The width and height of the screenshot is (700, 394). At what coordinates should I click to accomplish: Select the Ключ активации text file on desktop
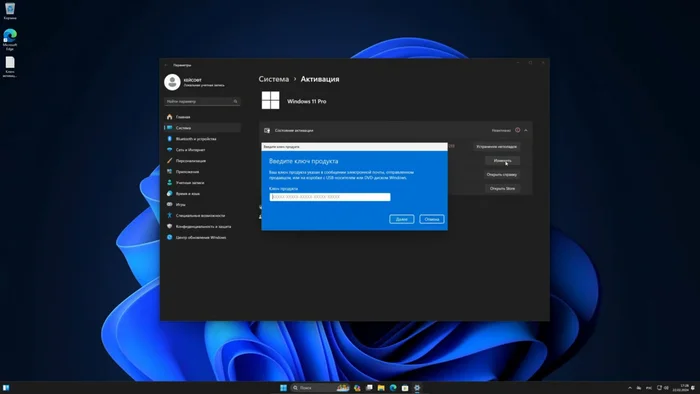point(10,67)
